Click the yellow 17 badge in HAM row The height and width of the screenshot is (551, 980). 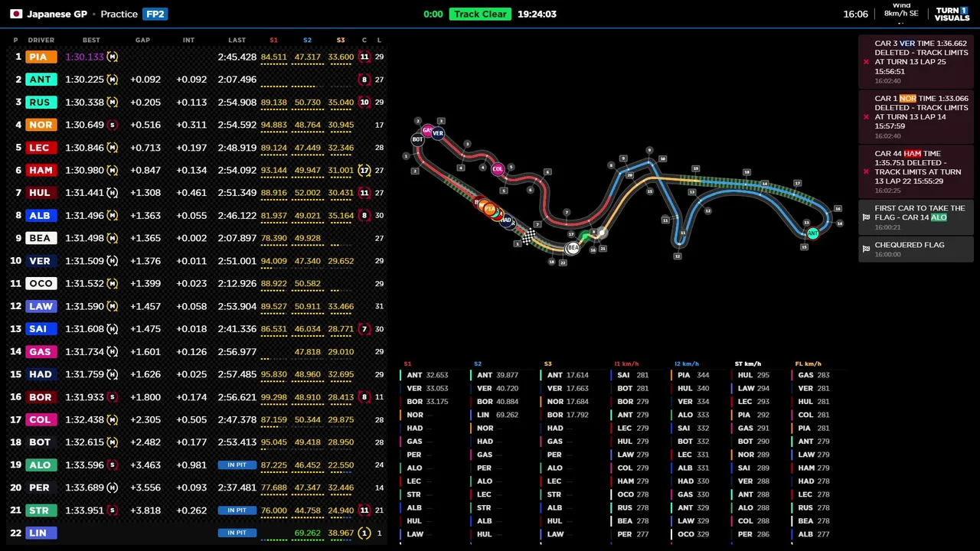[364, 170]
